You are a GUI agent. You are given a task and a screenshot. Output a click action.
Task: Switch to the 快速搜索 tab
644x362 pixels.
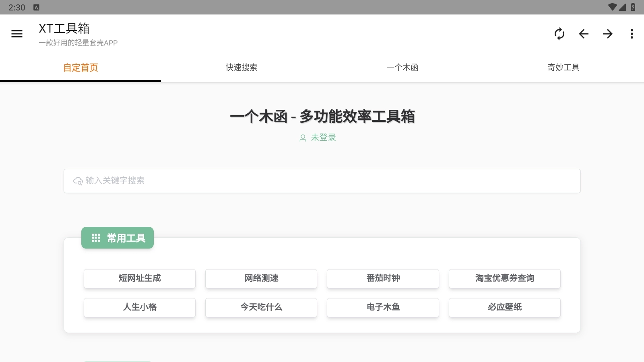coord(241,68)
